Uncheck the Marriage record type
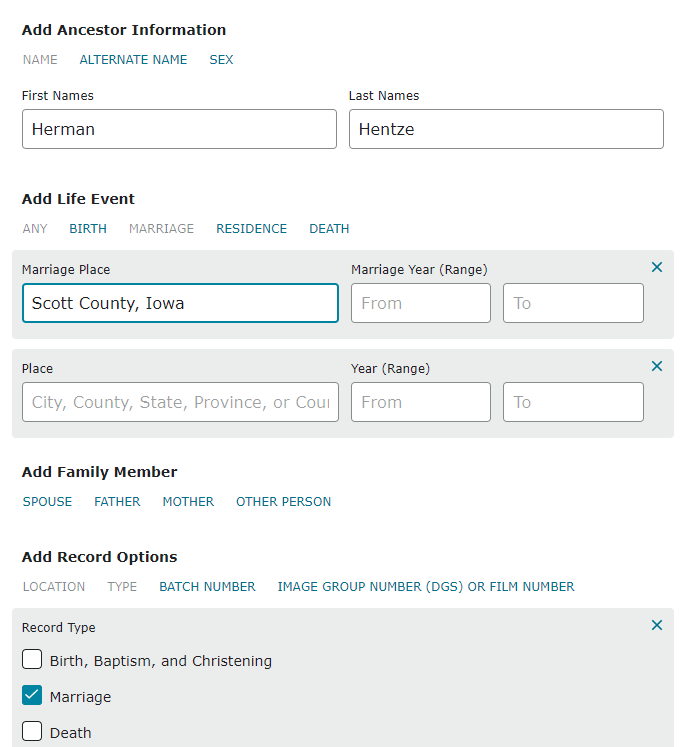682x747 pixels. (32, 696)
